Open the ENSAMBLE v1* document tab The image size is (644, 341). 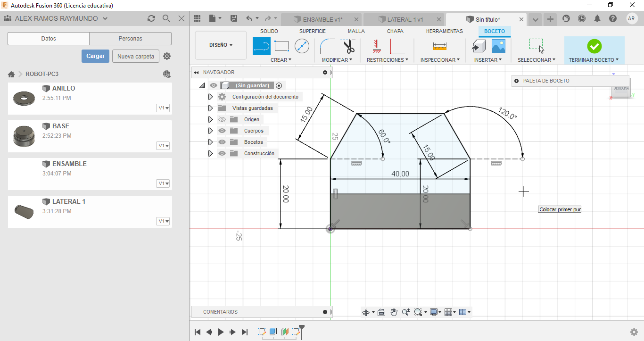click(x=322, y=19)
